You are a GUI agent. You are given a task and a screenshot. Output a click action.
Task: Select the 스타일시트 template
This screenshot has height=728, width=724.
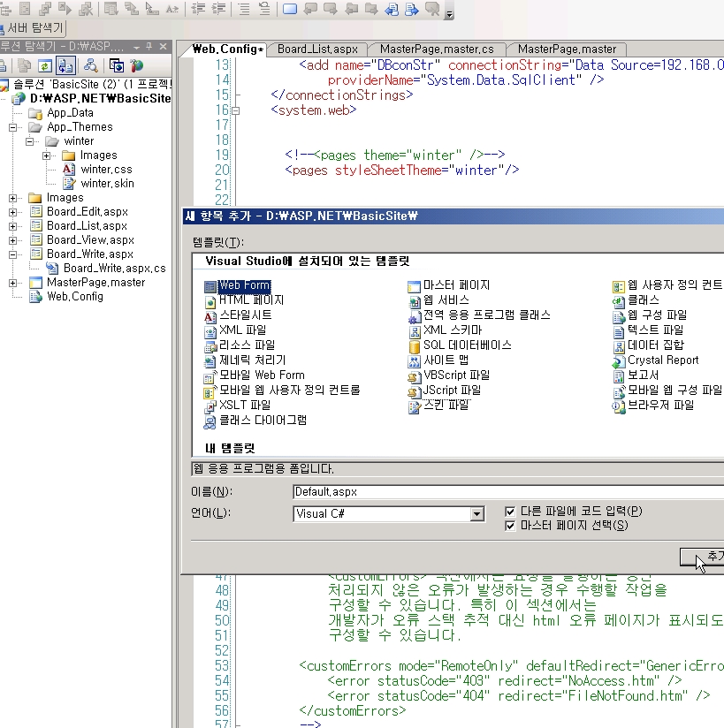tap(246, 315)
